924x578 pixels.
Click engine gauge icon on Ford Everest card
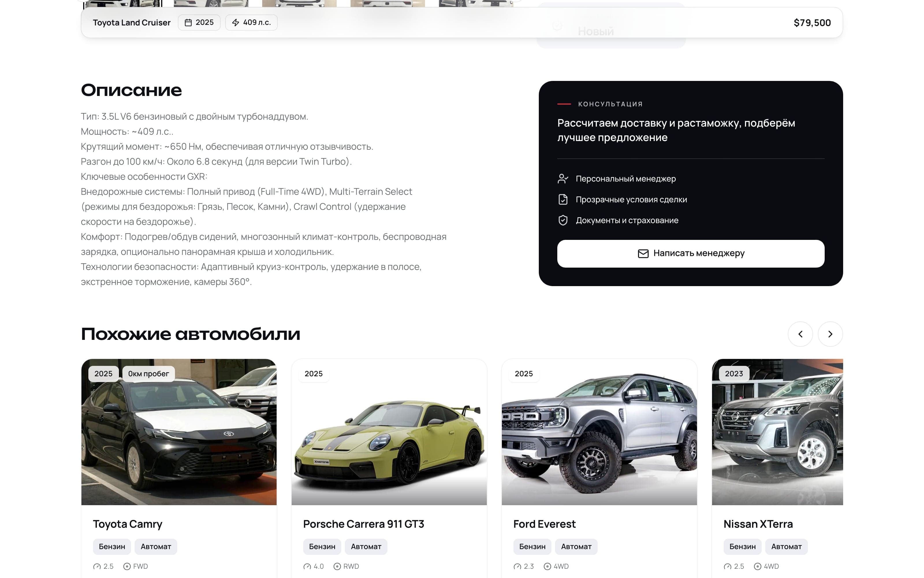pos(517,566)
